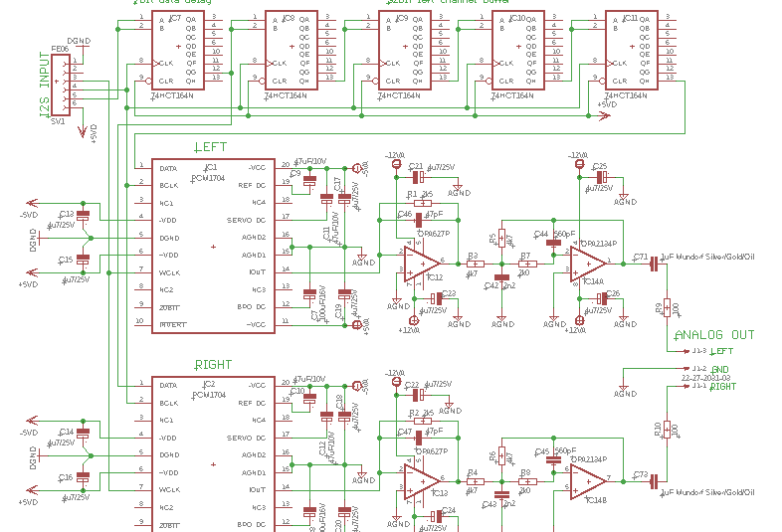Click the 'RIGHT' channel heading
Viewport: 782px width, 532px height.
point(214,365)
